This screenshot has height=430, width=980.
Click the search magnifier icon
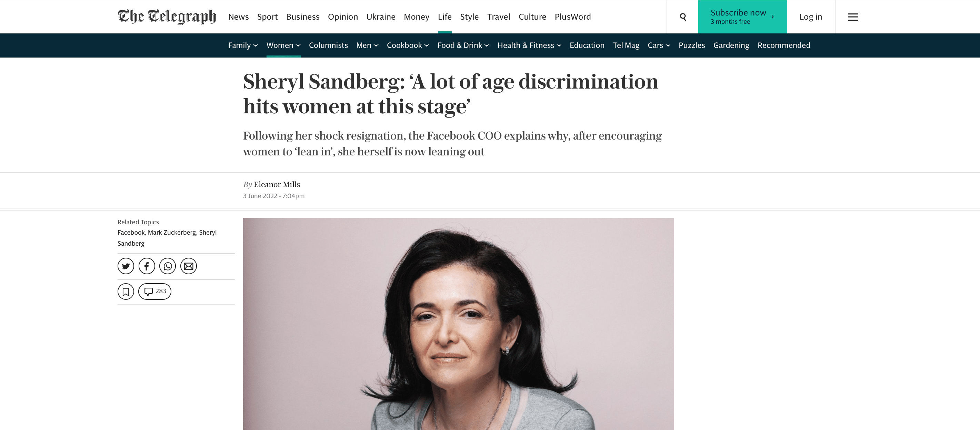(x=683, y=17)
